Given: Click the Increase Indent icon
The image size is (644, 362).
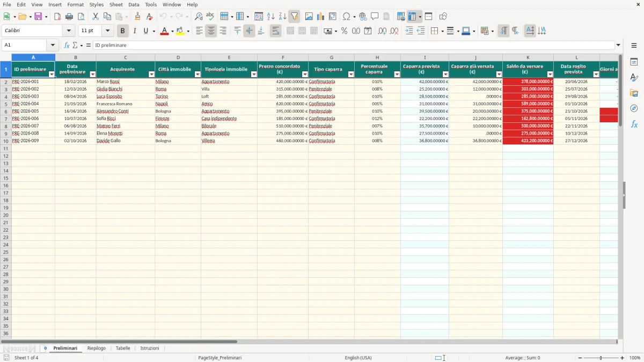Looking at the screenshot, I should 409,31.
